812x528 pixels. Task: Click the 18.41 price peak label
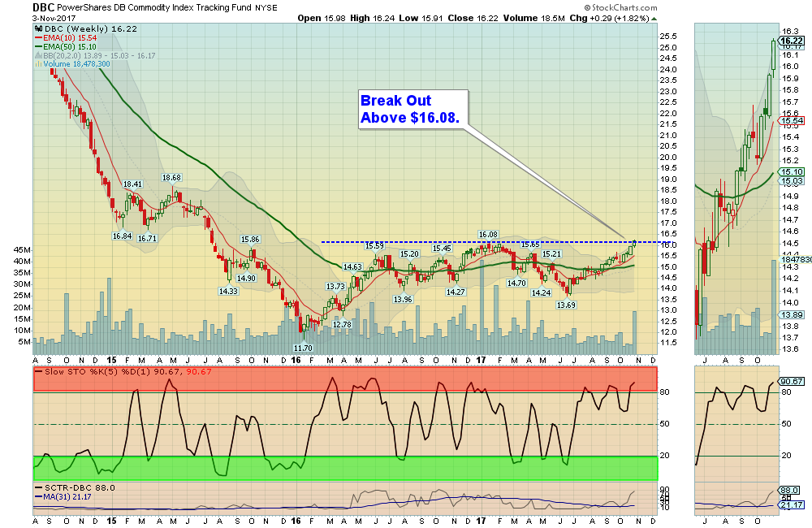[132, 184]
